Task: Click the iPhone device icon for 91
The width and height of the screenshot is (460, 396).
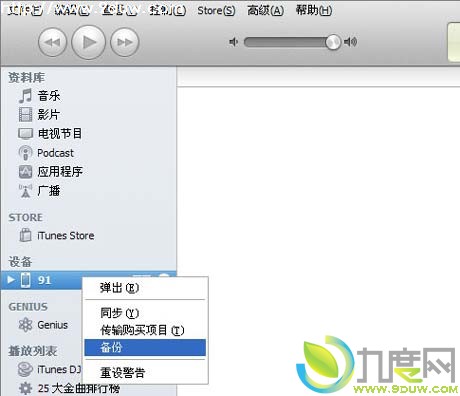Action: click(26, 280)
